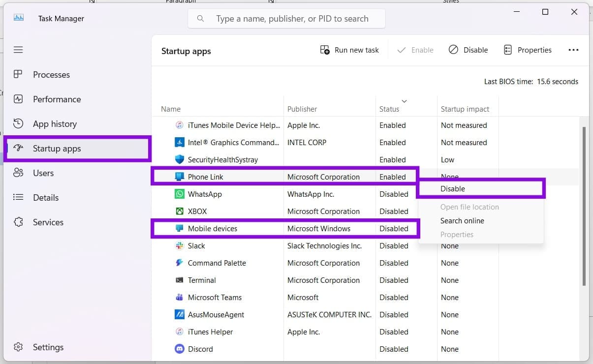Click the Task Manager title bar icon
The height and width of the screenshot is (364, 593).
pyautogui.click(x=19, y=18)
